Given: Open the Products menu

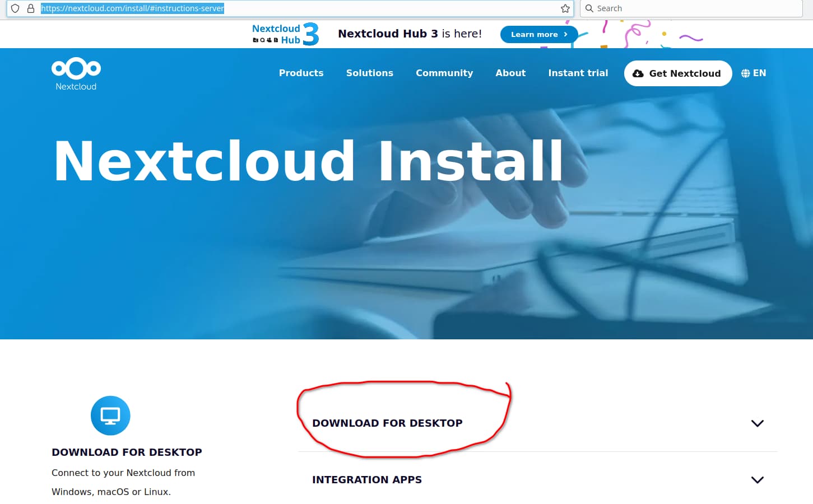Looking at the screenshot, I should coord(301,73).
